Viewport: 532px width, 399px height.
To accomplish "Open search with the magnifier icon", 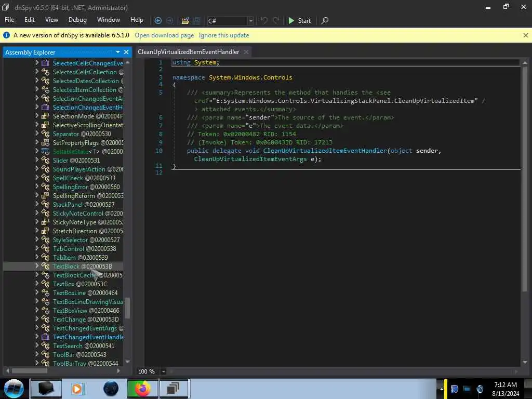I will pyautogui.click(x=325, y=21).
